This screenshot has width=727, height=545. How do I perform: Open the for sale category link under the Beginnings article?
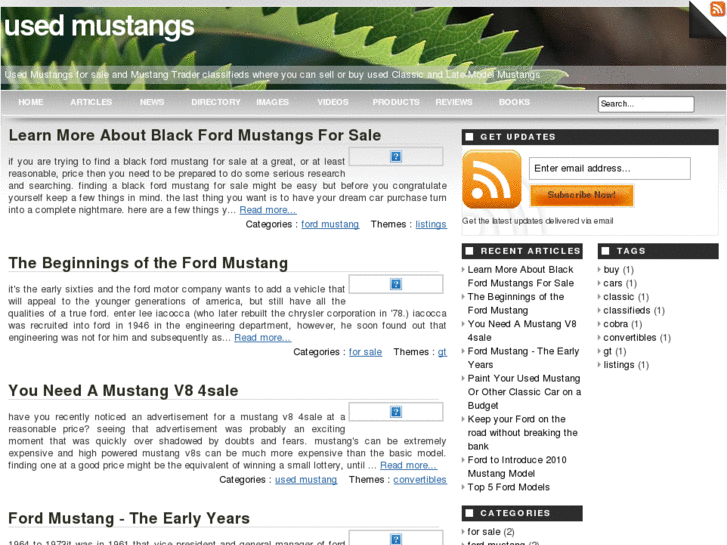365,352
